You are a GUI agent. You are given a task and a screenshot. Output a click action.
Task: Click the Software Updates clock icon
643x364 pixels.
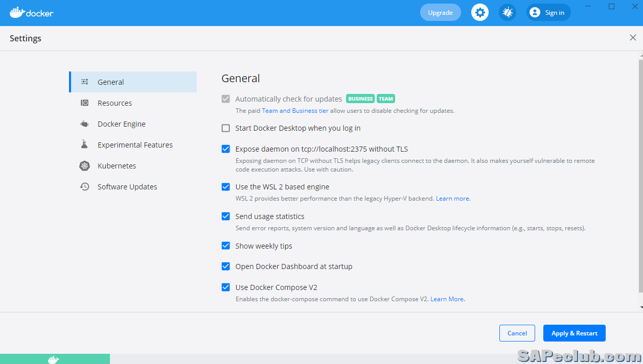85,187
